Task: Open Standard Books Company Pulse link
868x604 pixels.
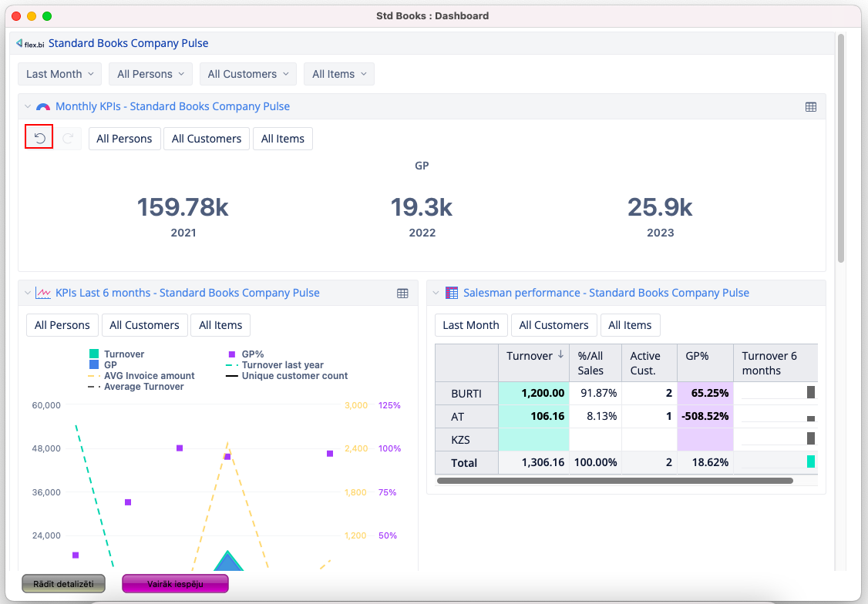Action: (128, 44)
